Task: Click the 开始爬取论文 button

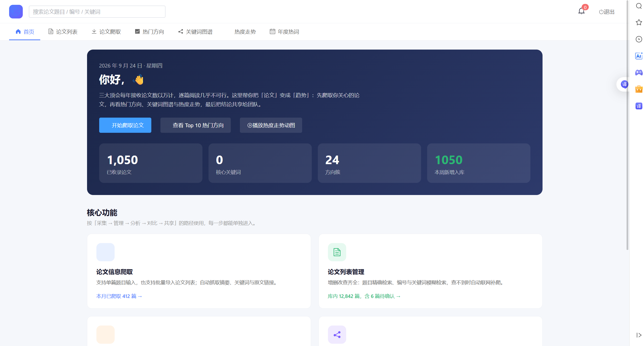Action: click(125, 125)
